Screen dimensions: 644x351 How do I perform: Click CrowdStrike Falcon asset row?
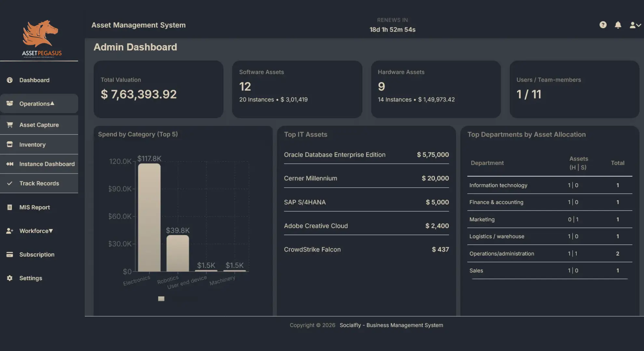366,250
